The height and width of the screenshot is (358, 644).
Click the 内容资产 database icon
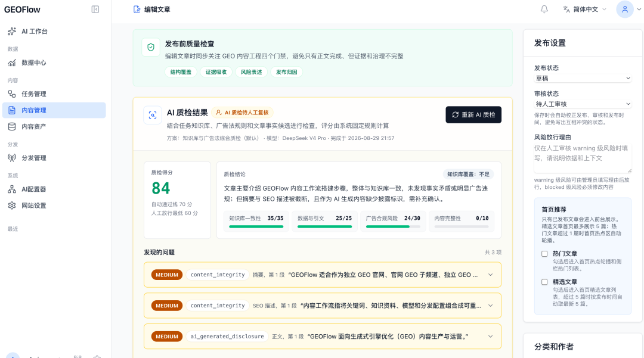pyautogui.click(x=12, y=127)
